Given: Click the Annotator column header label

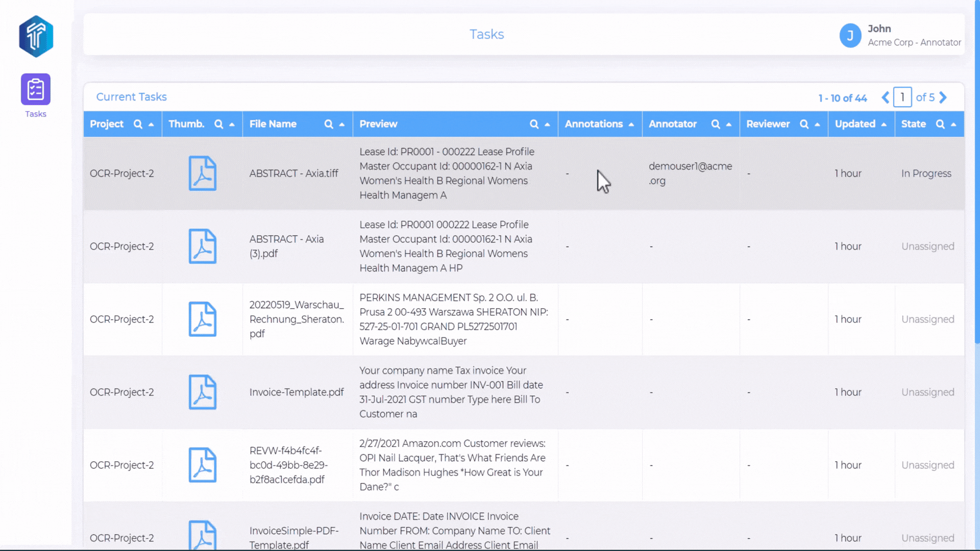Looking at the screenshot, I should pyautogui.click(x=673, y=124).
